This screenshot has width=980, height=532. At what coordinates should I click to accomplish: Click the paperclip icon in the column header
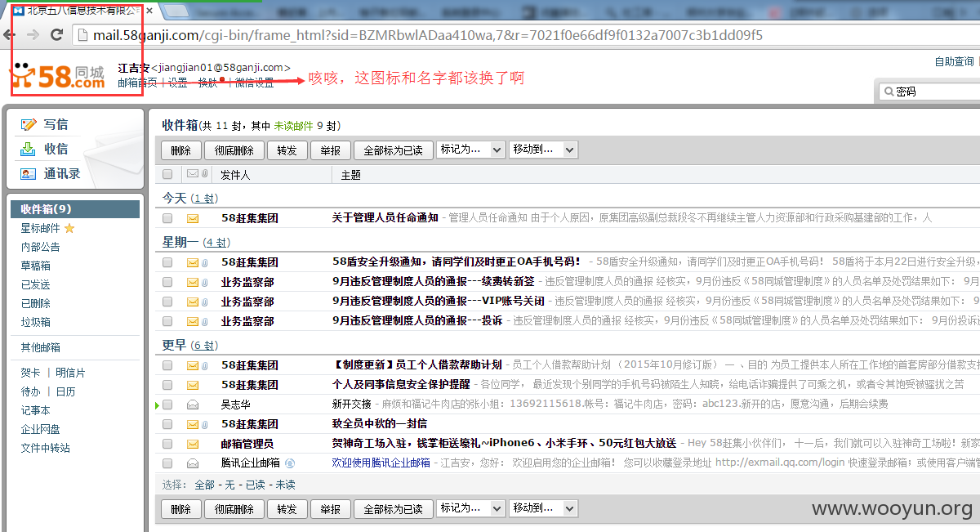point(203,174)
